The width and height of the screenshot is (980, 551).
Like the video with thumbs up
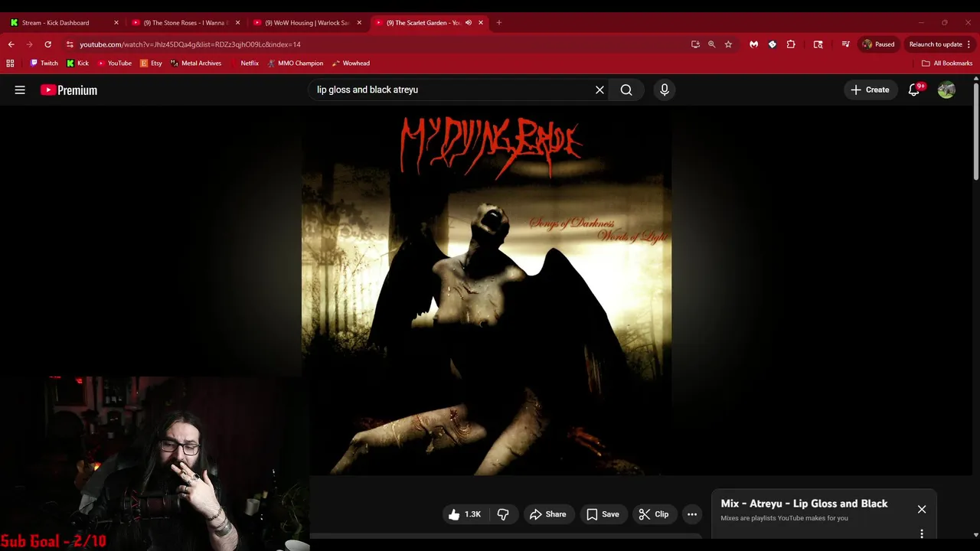(x=454, y=514)
